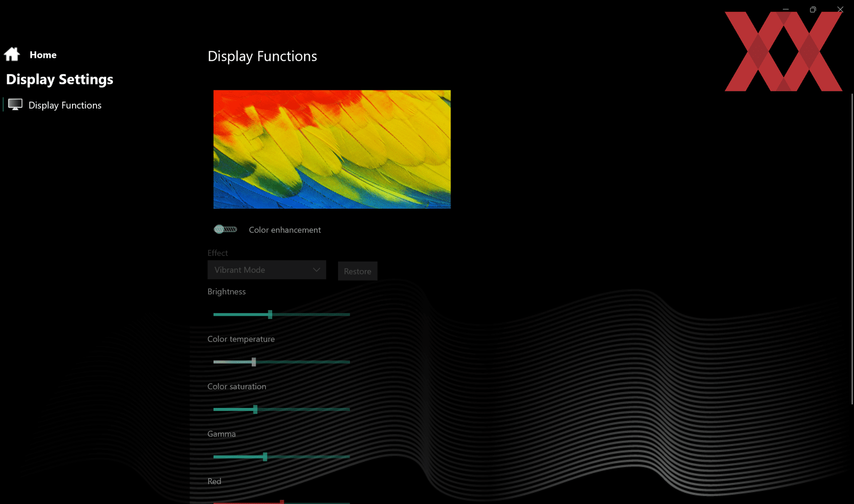Image resolution: width=854 pixels, height=504 pixels.
Task: Click the monitor icon beside Display Functions
Action: point(15,105)
